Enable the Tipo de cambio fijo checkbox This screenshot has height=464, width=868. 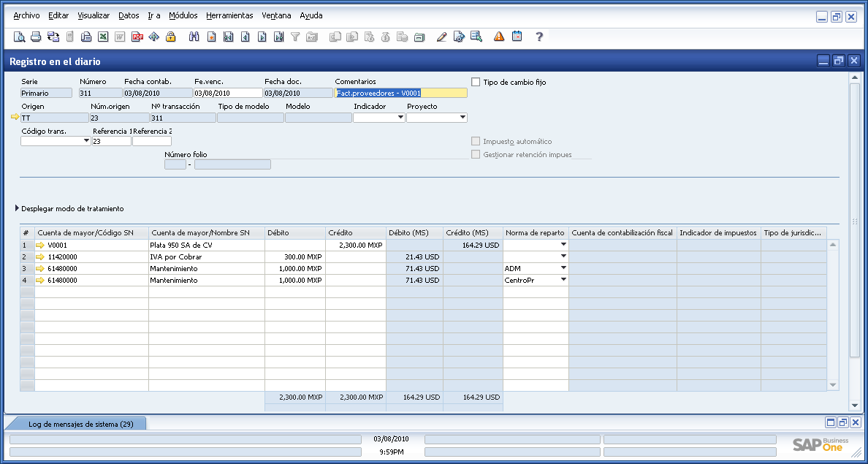pyautogui.click(x=476, y=82)
